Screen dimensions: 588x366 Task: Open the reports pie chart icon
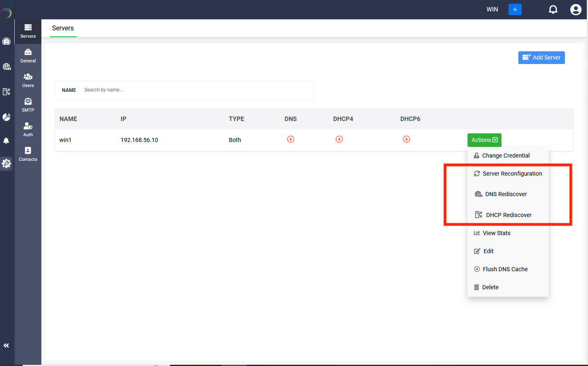pyautogui.click(x=6, y=117)
